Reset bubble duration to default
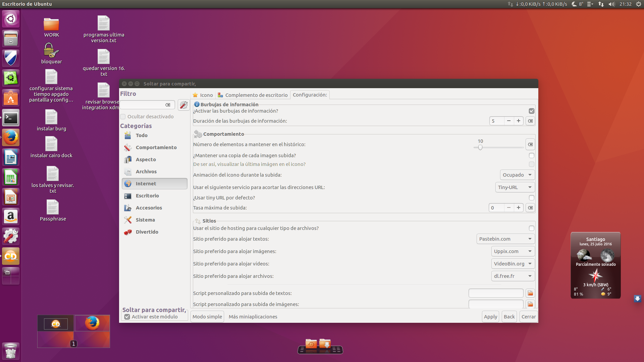The height and width of the screenshot is (362, 644). [530, 121]
